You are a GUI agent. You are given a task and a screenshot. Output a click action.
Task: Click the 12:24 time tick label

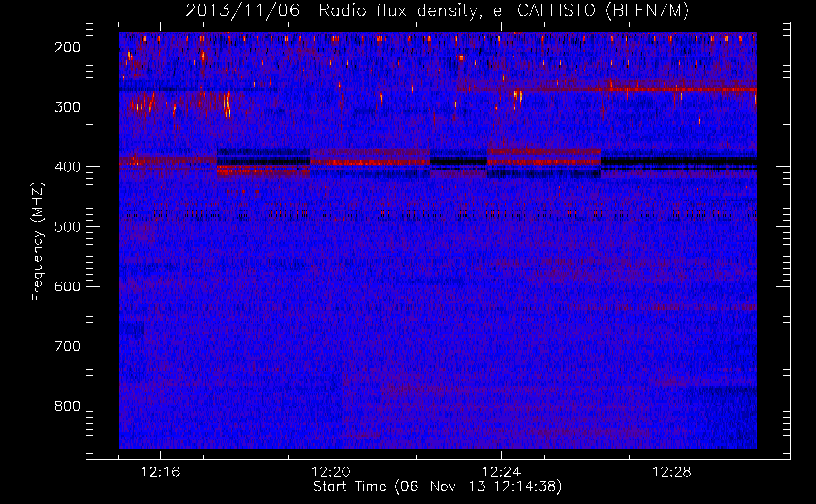coord(501,472)
